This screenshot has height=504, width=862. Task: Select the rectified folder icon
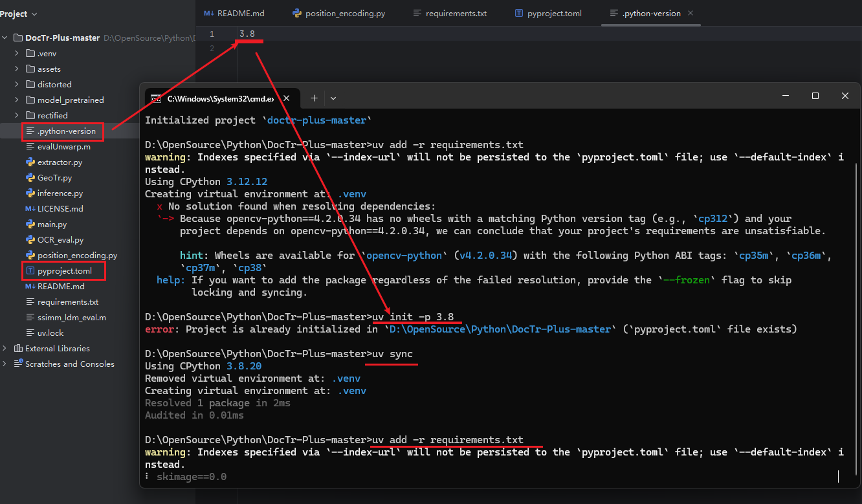30,115
